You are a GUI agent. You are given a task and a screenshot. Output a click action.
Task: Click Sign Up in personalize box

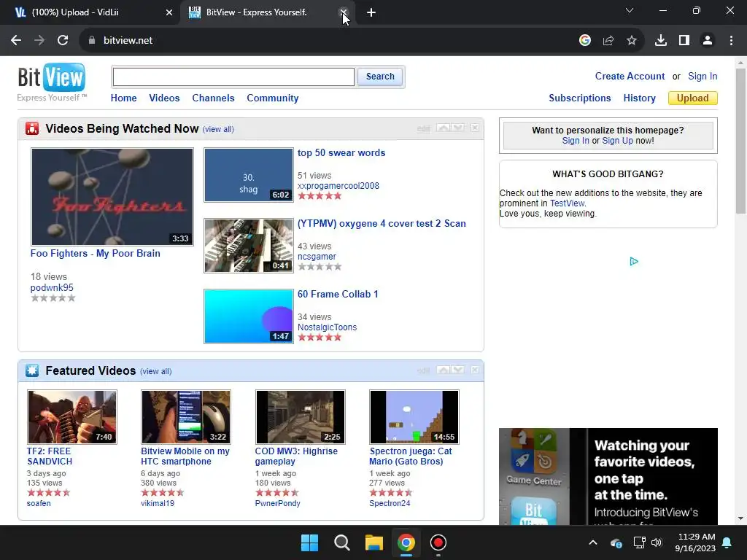coord(617,141)
